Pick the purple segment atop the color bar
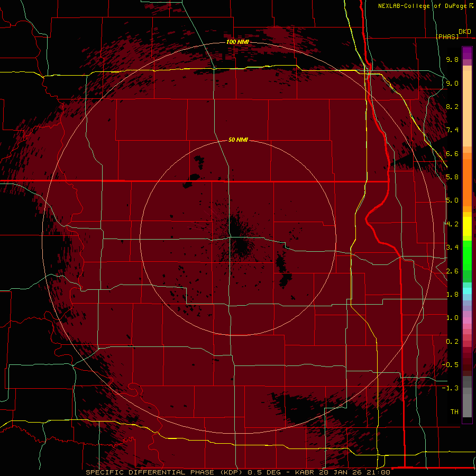476x476 pixels. [467, 53]
